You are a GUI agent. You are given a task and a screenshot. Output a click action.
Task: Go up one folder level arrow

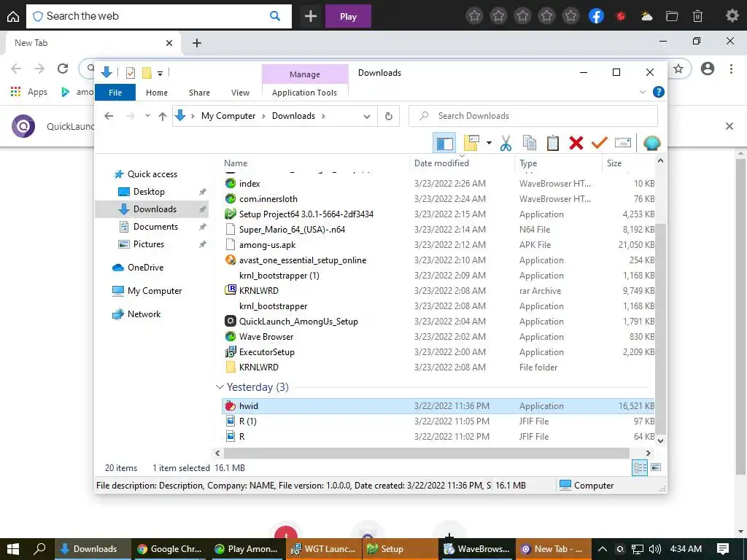click(x=163, y=116)
